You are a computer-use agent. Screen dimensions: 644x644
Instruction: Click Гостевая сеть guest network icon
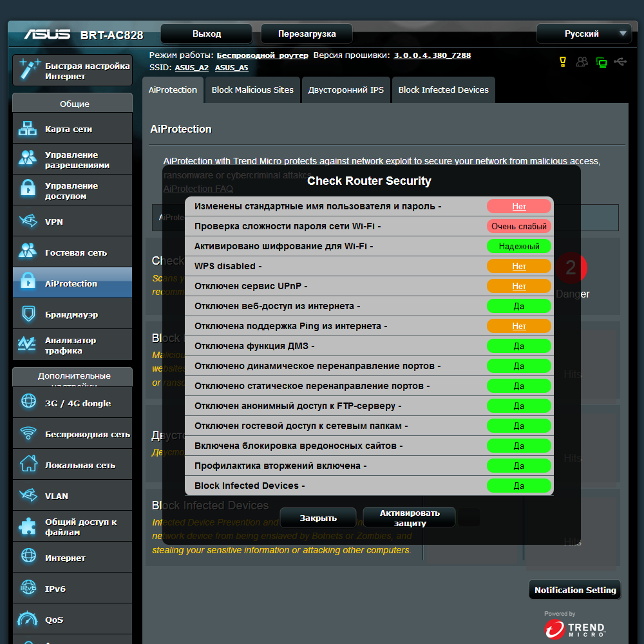[x=28, y=251]
